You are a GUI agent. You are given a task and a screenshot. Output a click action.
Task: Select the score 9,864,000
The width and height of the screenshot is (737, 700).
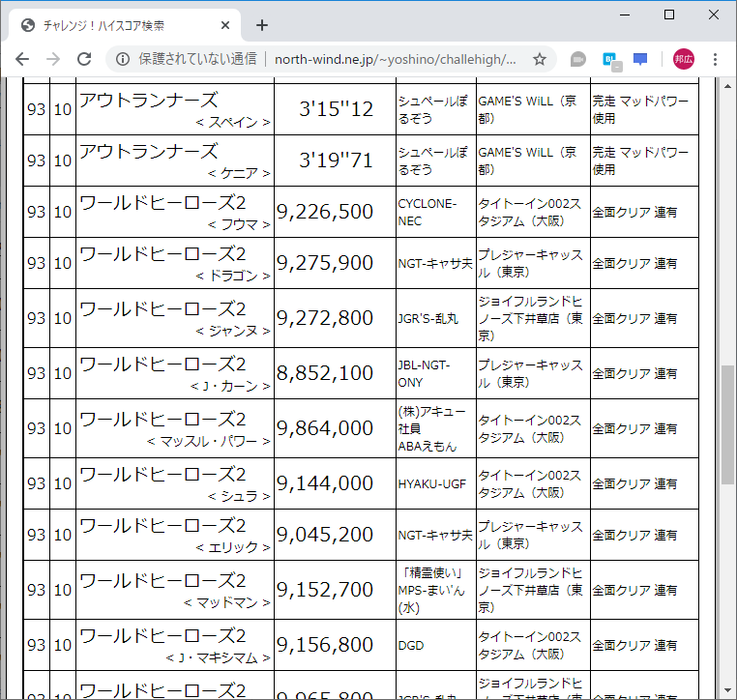coord(325,428)
